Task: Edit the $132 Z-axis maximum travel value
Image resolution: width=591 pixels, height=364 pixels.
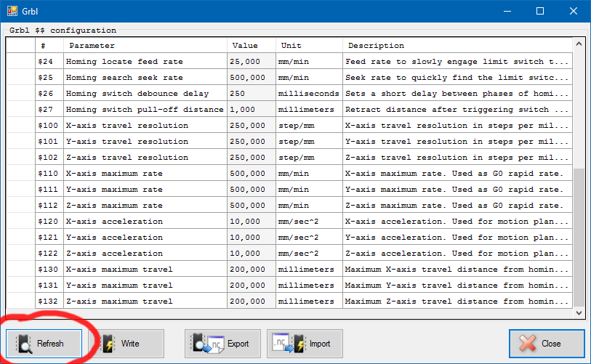Action: click(x=252, y=302)
